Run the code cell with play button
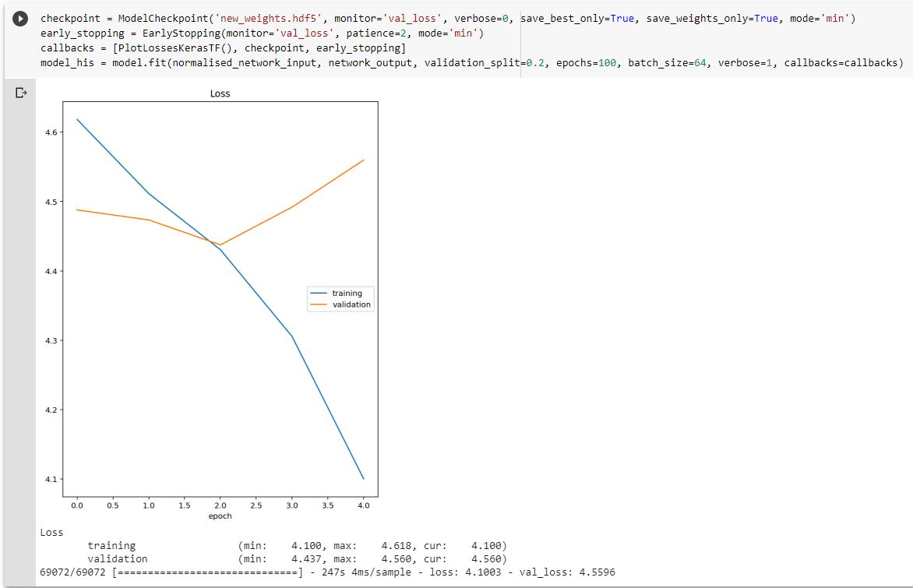The image size is (913, 588). point(20,19)
